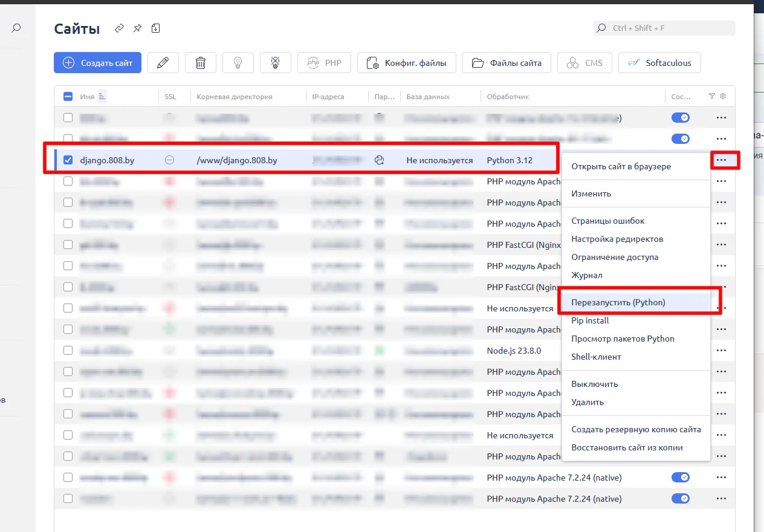Click the Node.js 23.8.0 handler cell
The width and height of the screenshot is (764, 532).
(x=514, y=351)
